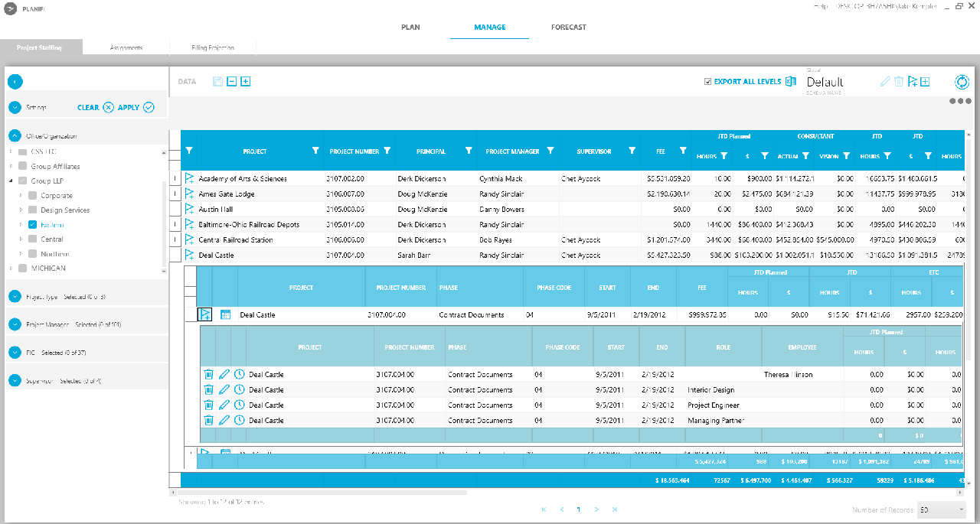Expand the Project Manager filter section
The height and width of the screenshot is (524, 980).
click(x=15, y=324)
